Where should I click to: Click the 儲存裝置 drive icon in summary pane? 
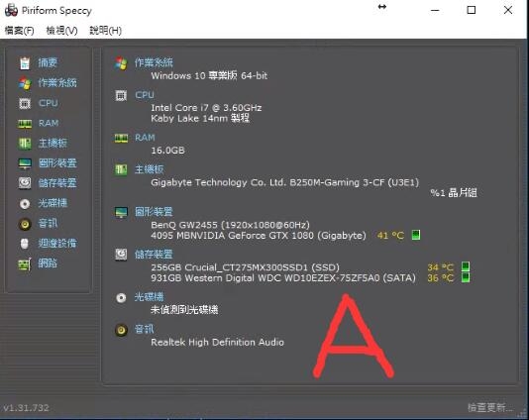[121, 255]
